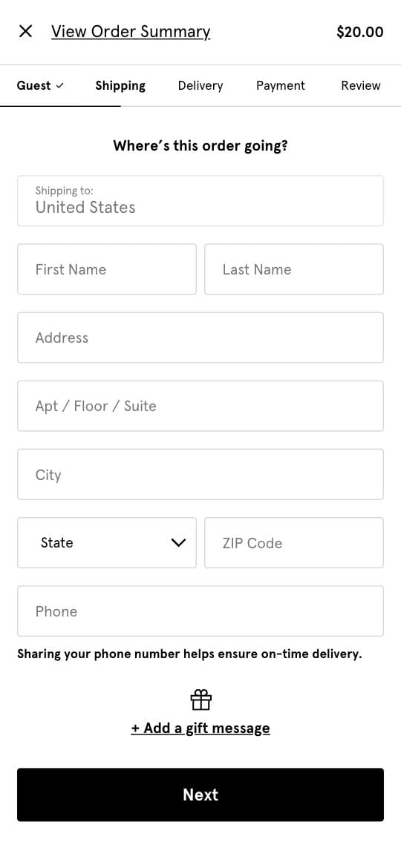
Task: Switch to the Delivery tab
Action: [x=200, y=86]
